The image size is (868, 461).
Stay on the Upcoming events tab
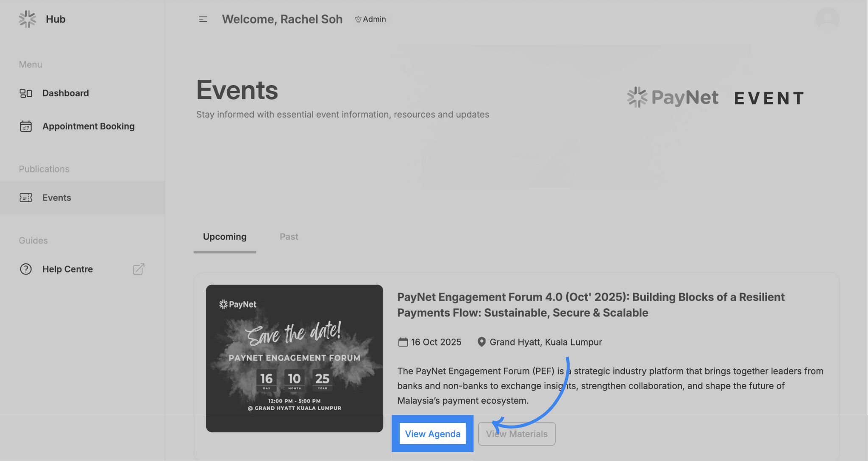point(225,237)
